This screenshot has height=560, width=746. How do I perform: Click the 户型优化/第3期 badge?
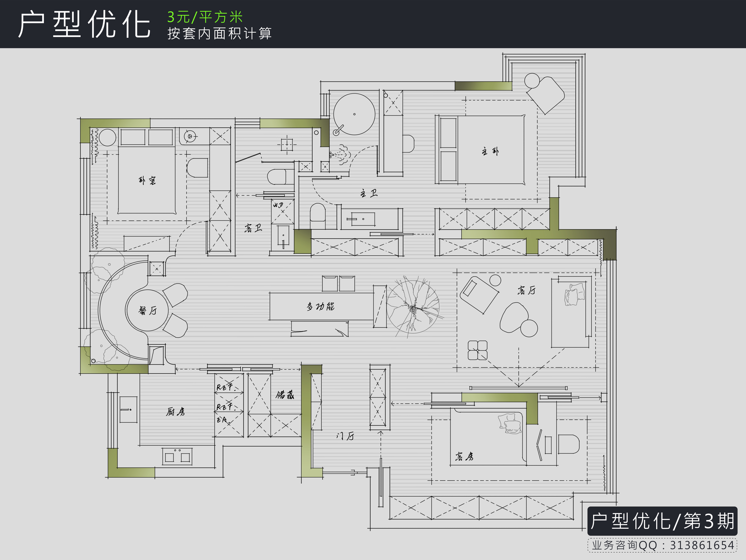pyautogui.click(x=662, y=521)
